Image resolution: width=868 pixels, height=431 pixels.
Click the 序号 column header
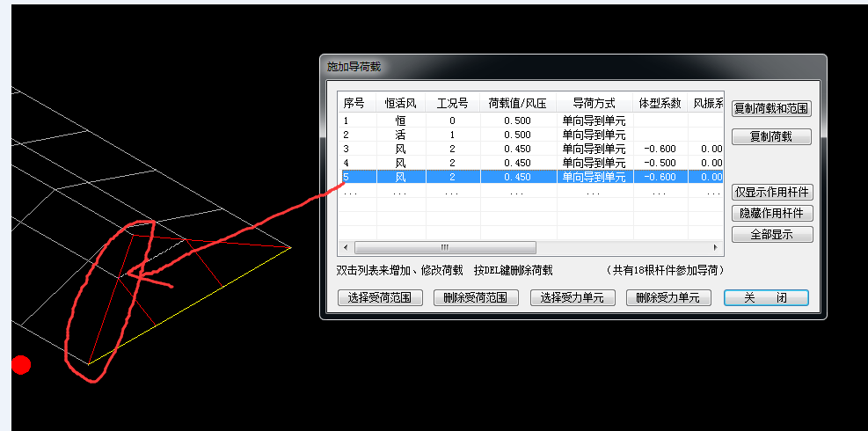pyautogui.click(x=358, y=103)
